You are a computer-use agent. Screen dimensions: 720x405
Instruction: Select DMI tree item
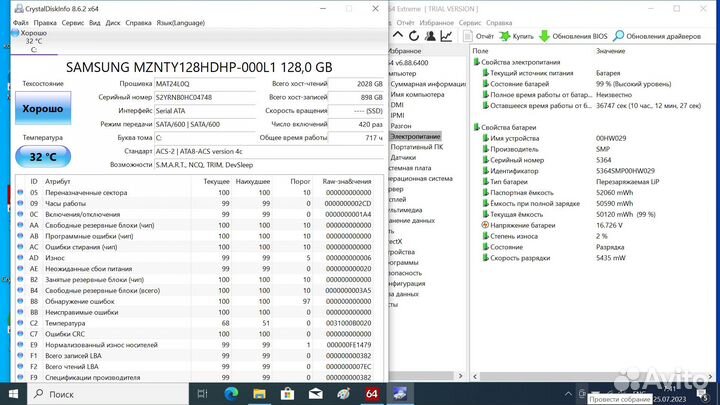tap(397, 105)
